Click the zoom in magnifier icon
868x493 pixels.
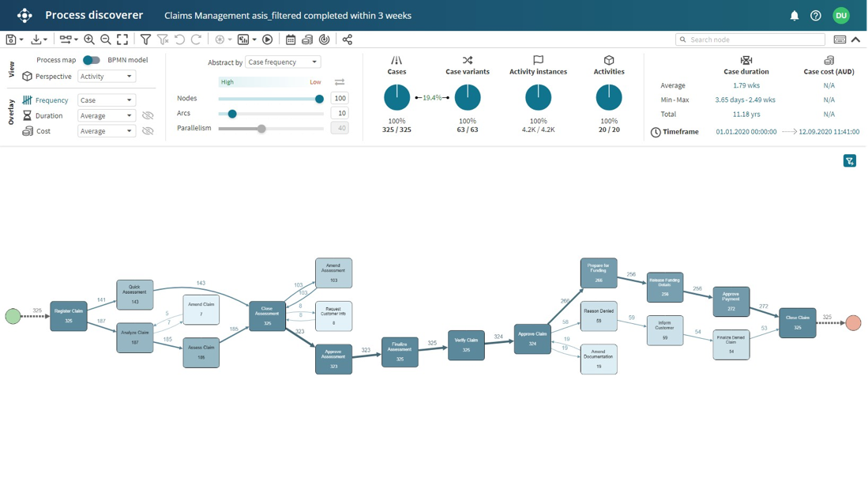pyautogui.click(x=89, y=40)
